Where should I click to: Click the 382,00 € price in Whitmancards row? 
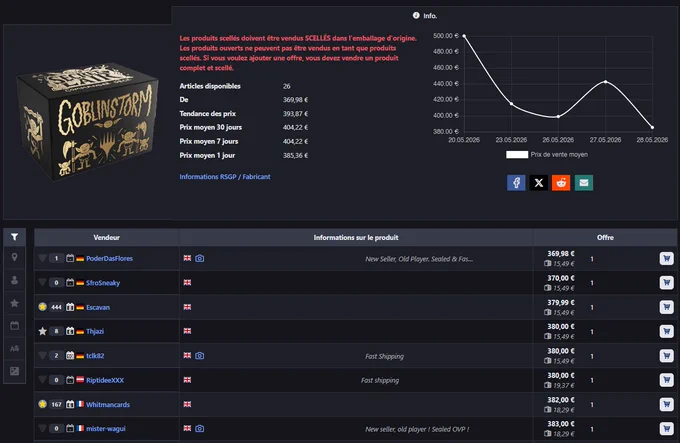tap(560, 400)
